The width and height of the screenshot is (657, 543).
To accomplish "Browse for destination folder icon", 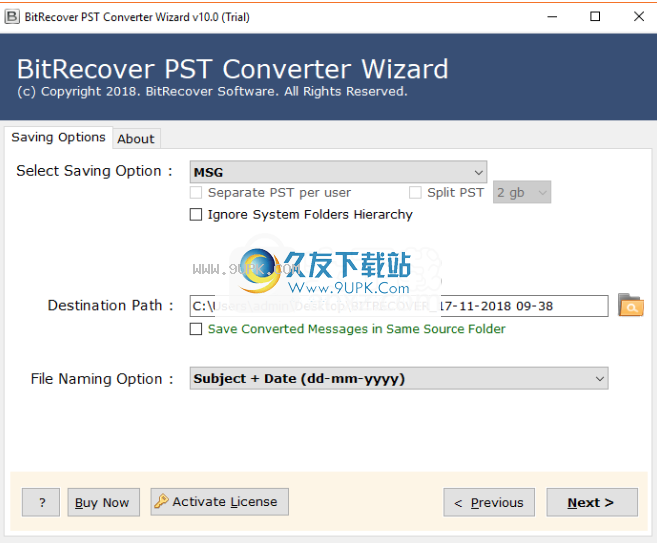I will tap(631, 305).
